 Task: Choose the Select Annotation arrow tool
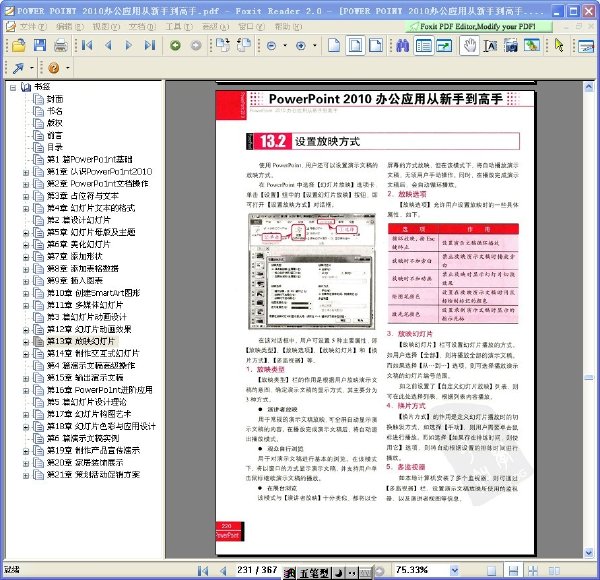pos(559,46)
